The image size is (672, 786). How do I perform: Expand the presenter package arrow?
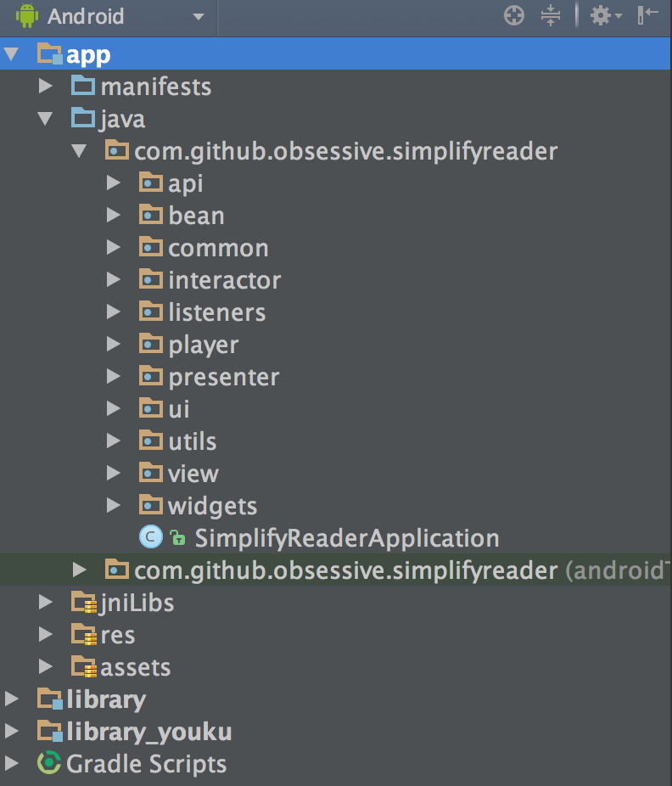(114, 377)
